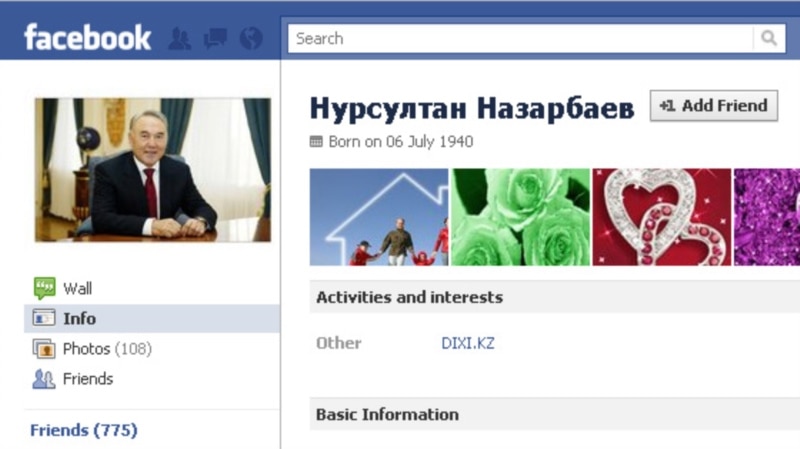The height and width of the screenshot is (449, 800).
Task: Open the DIXI.KZ link
Action: point(468,343)
